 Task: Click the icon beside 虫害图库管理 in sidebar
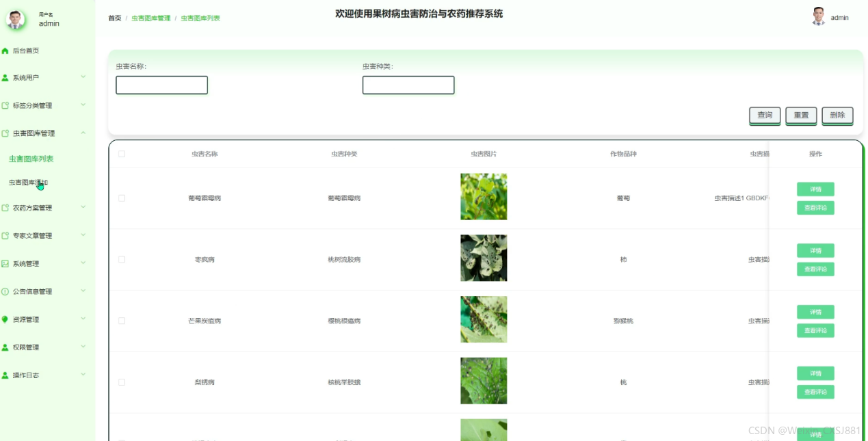click(5, 133)
